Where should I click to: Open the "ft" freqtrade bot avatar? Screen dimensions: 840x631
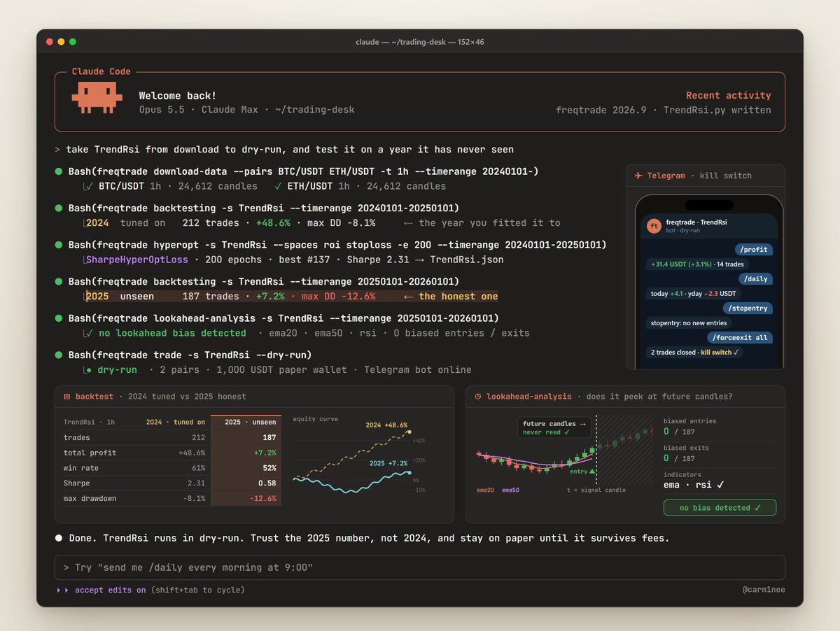pos(654,226)
